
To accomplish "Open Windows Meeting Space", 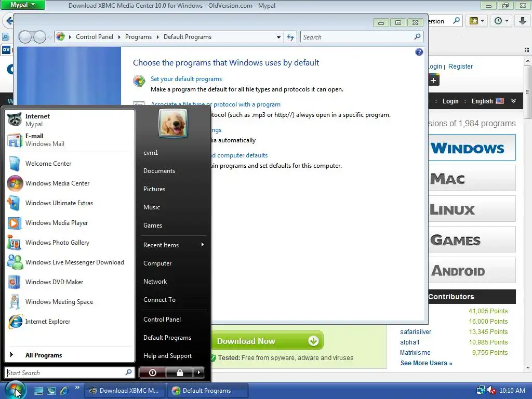I will 70,302.
